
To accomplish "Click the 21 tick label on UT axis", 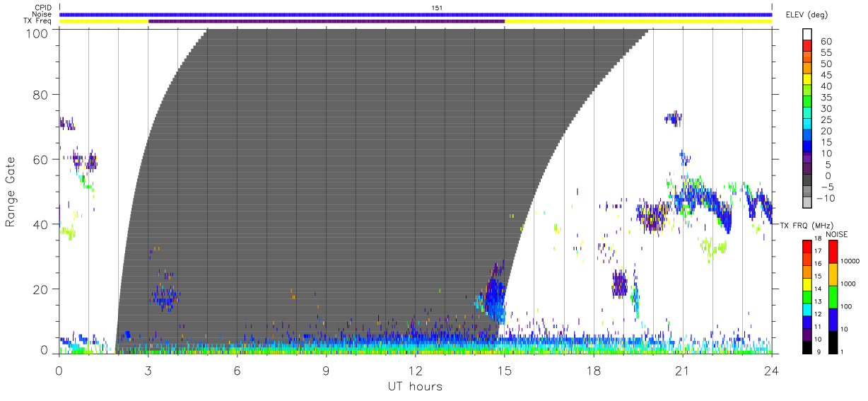I will pos(683,370).
